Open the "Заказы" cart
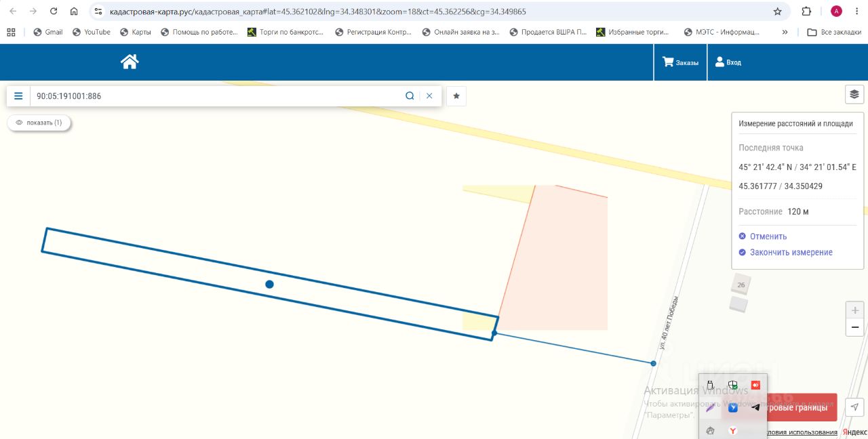This screenshot has width=868, height=439. coord(680,62)
